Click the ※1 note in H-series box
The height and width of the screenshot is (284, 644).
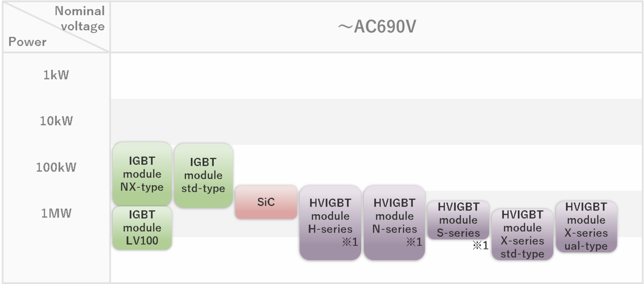tap(350, 242)
